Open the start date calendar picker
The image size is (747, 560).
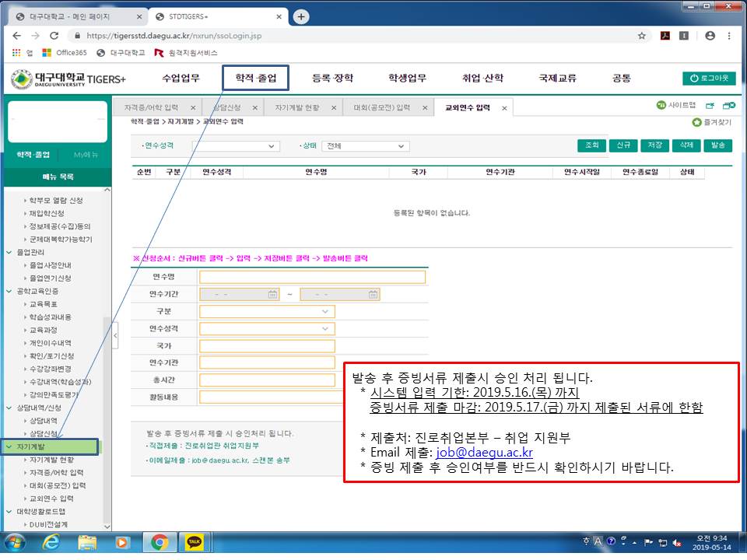coord(272,295)
